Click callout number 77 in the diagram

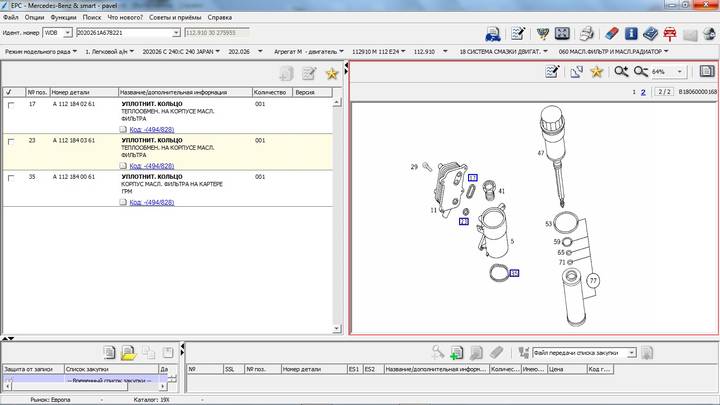[592, 281]
